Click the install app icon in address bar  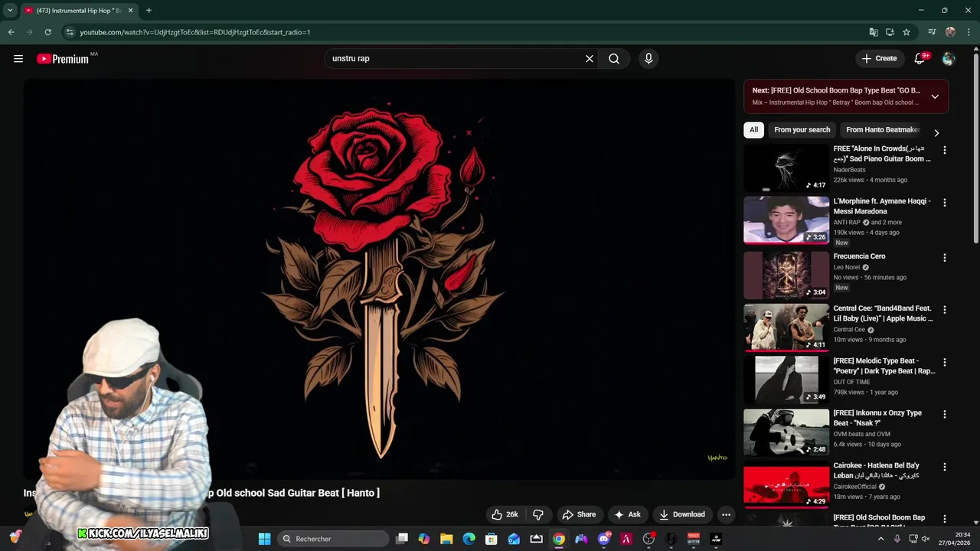[x=890, y=32]
